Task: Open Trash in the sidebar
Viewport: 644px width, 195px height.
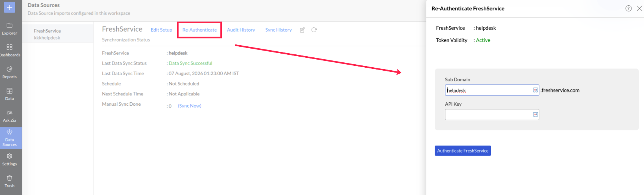Action: (9, 181)
